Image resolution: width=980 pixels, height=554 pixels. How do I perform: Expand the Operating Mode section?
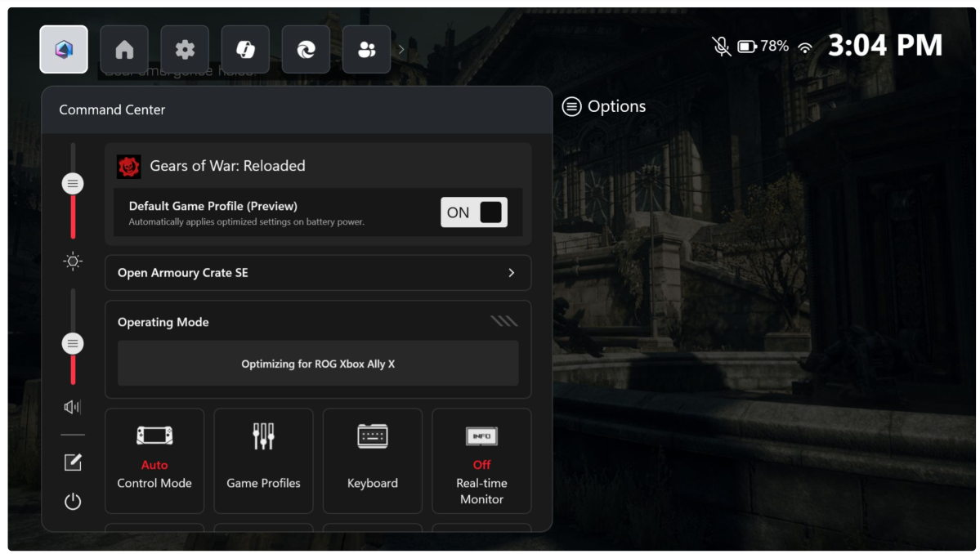point(504,320)
